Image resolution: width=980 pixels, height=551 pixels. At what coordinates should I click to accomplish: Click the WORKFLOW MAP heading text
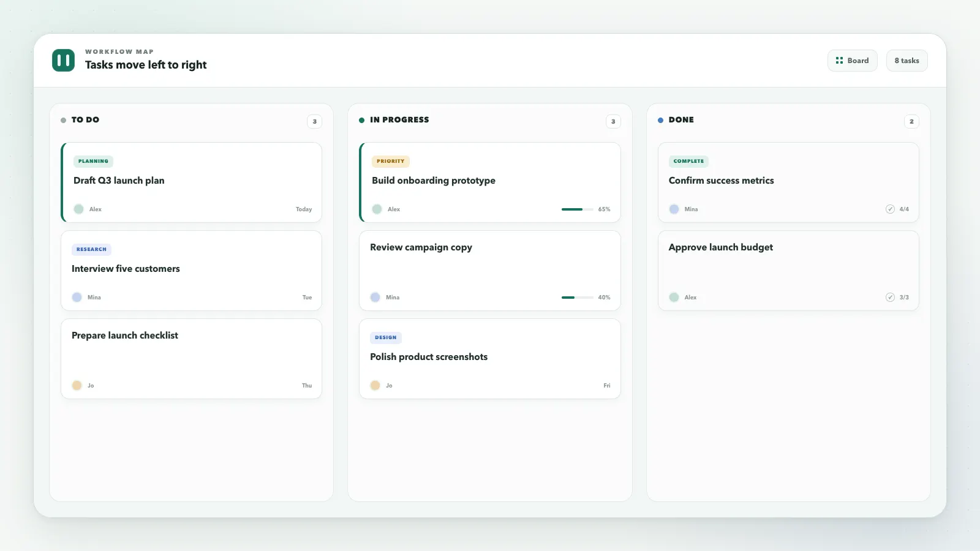pos(119,52)
